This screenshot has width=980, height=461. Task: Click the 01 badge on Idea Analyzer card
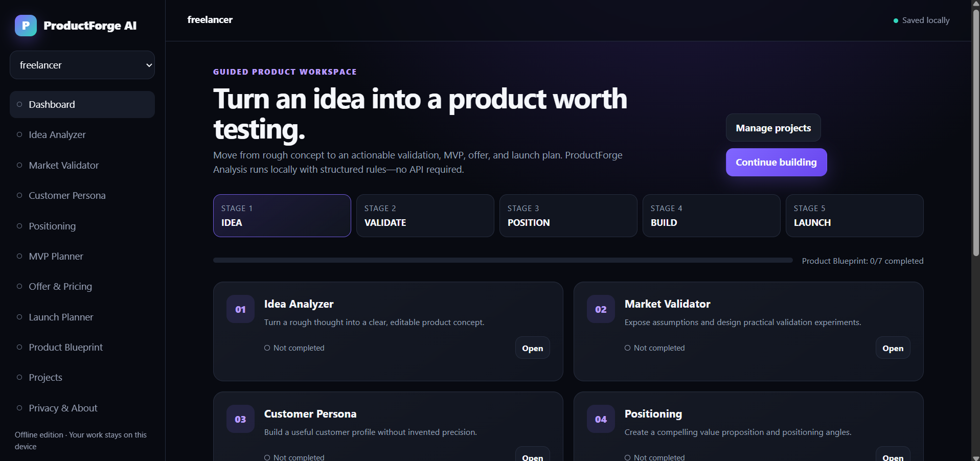[240, 309]
